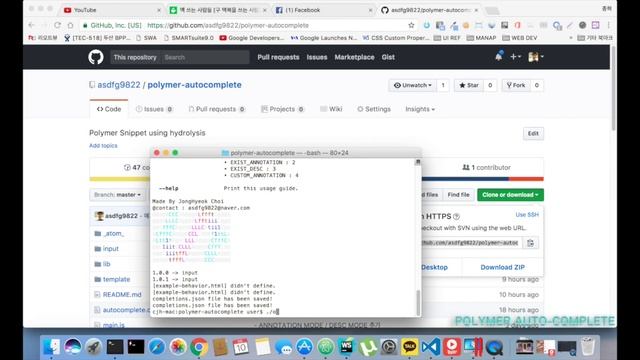Screen dimensions: 640x360
Task: Open App Store in Dock
Action: click(x=304, y=347)
